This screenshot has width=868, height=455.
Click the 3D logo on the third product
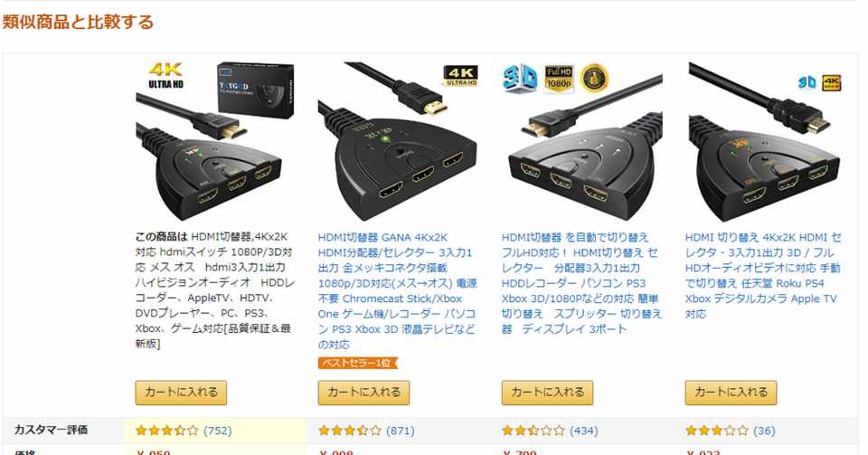pyautogui.click(x=520, y=78)
